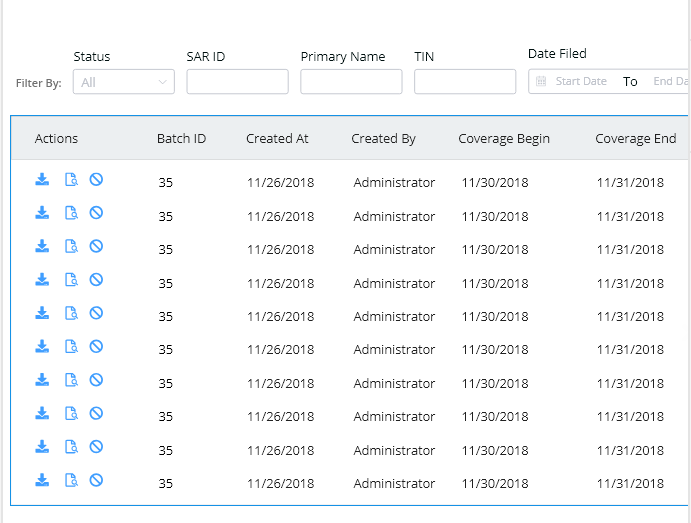This screenshot has width=691, height=523.
Task: Sort by Created At column header
Action: 277,139
